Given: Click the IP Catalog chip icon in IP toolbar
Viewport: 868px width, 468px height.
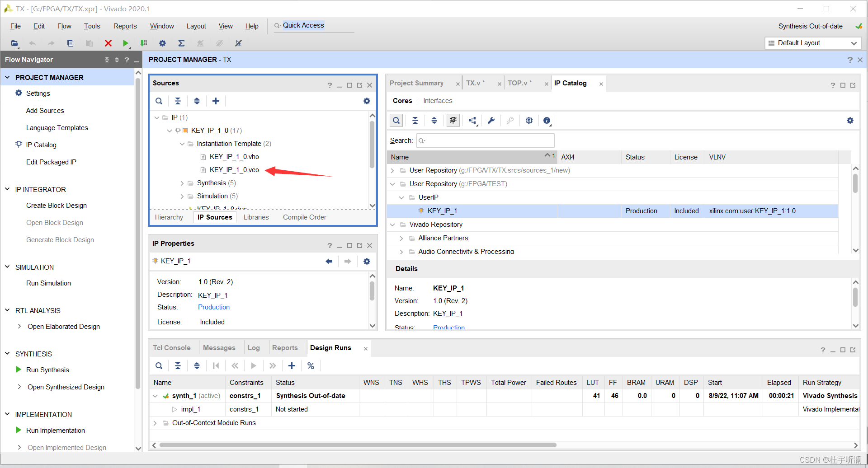Looking at the screenshot, I should click(529, 121).
